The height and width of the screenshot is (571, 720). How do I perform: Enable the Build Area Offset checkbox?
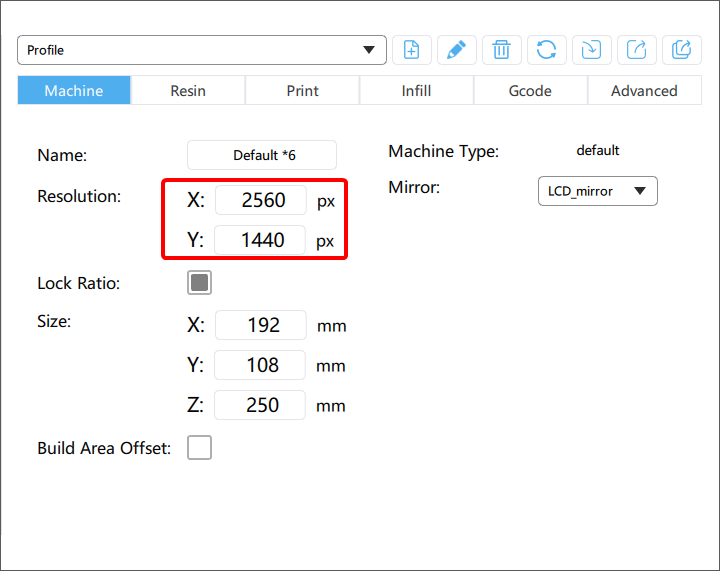pos(199,448)
